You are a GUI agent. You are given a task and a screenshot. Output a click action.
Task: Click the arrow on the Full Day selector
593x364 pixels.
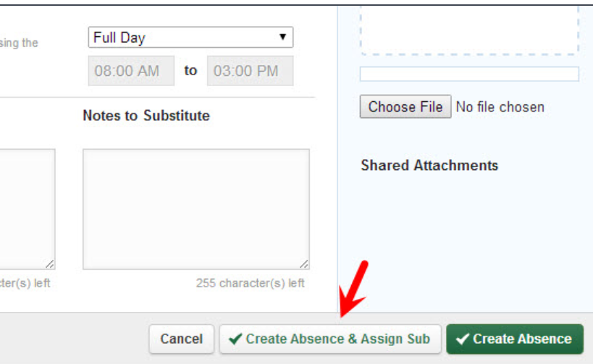point(282,38)
